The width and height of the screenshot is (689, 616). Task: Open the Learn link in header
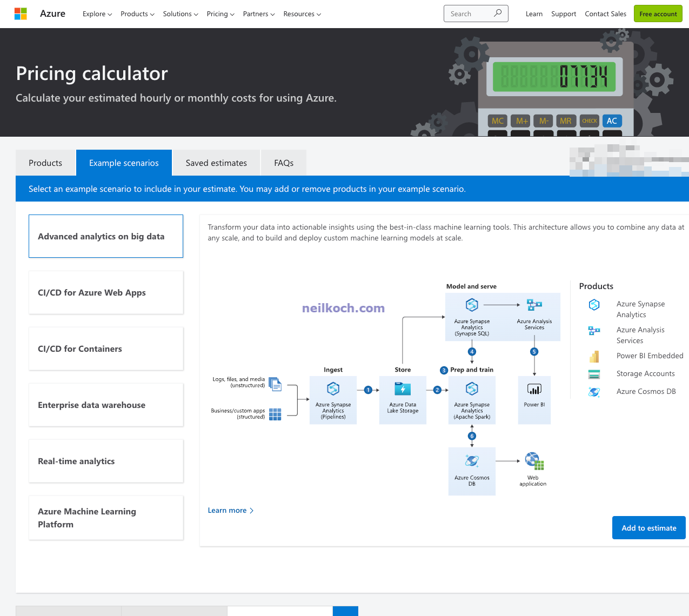click(x=534, y=14)
